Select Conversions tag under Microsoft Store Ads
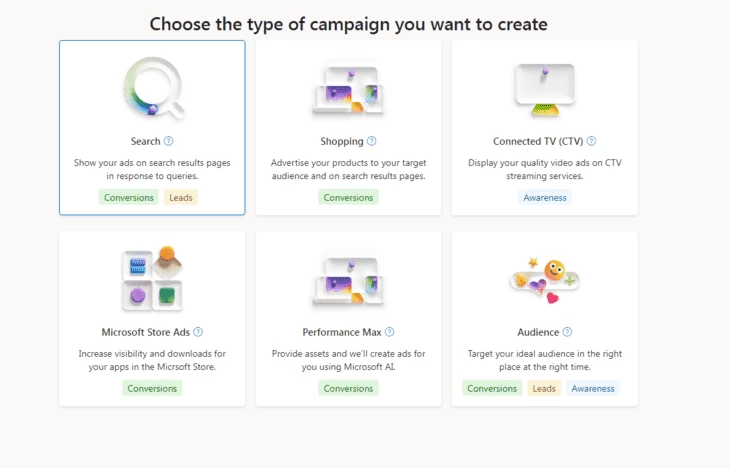730x468 pixels. click(x=152, y=388)
